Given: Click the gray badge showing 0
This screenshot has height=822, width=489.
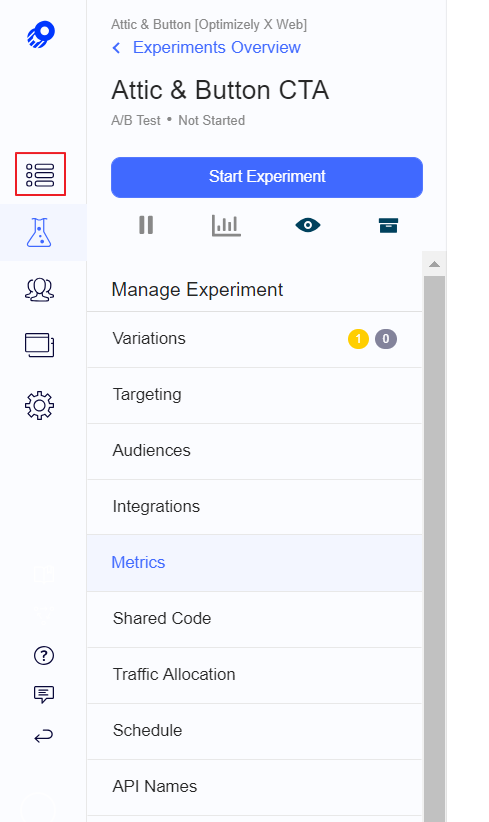Looking at the screenshot, I should coord(386,339).
